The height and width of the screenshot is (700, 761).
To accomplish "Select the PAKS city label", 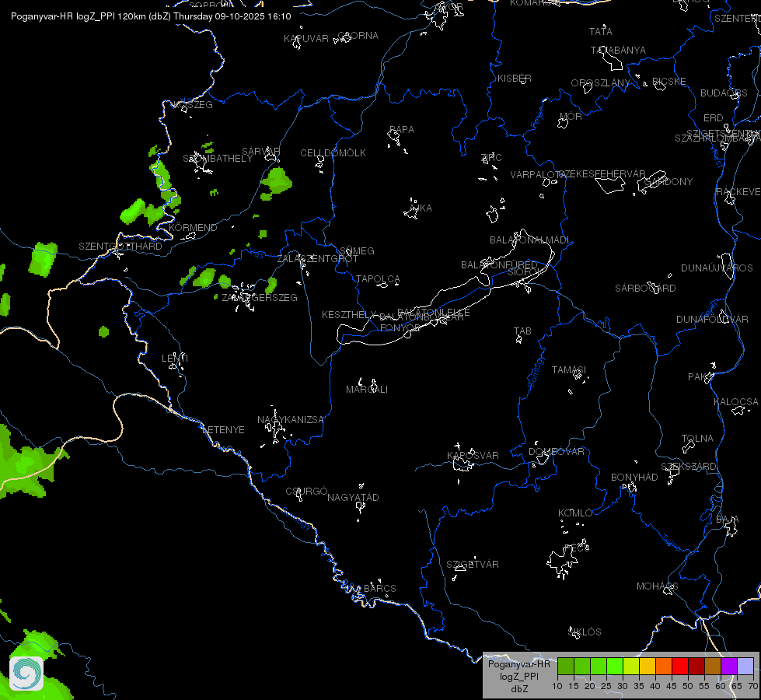I will tap(700, 377).
